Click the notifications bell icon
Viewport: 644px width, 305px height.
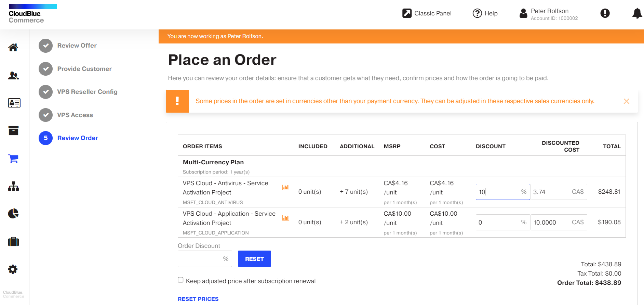click(x=637, y=13)
